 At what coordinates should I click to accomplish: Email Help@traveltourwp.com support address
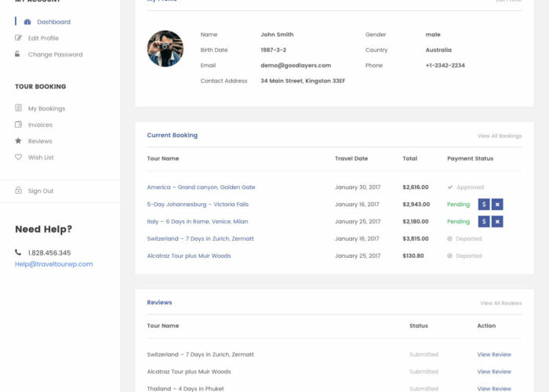click(x=53, y=264)
